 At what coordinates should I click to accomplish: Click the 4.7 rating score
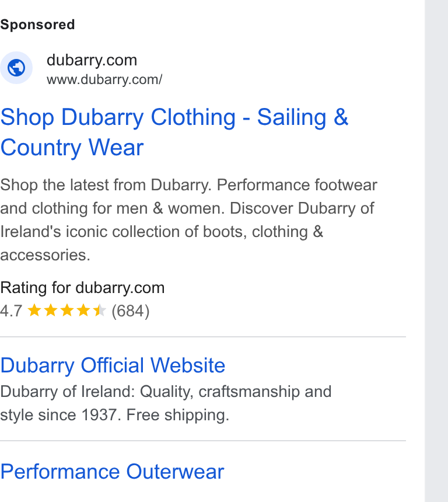tap(11, 311)
